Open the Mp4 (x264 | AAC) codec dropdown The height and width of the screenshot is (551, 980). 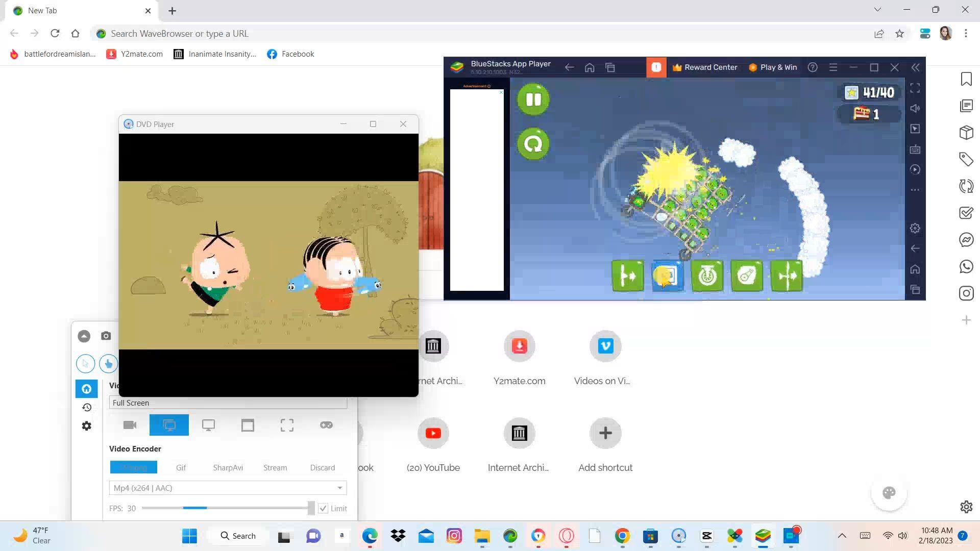tap(228, 488)
